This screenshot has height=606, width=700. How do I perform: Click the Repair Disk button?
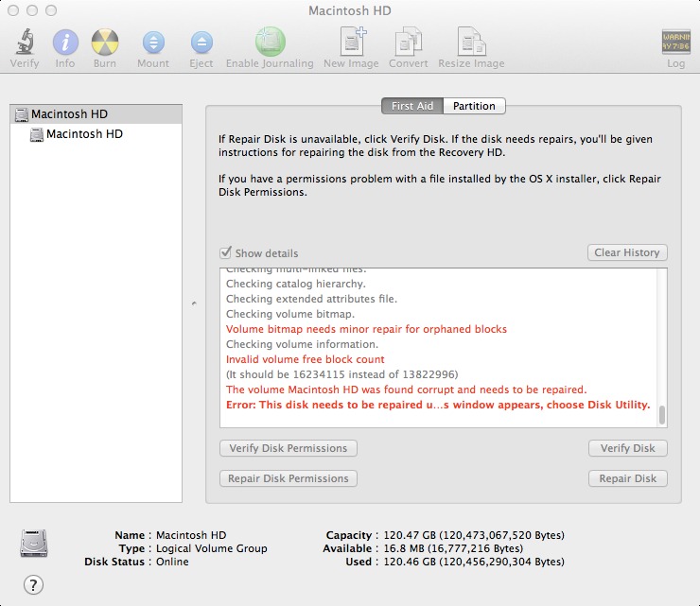[x=628, y=478]
